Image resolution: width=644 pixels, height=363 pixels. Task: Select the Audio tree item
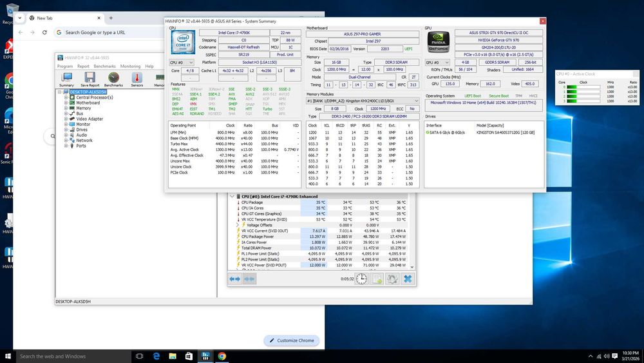click(81, 135)
